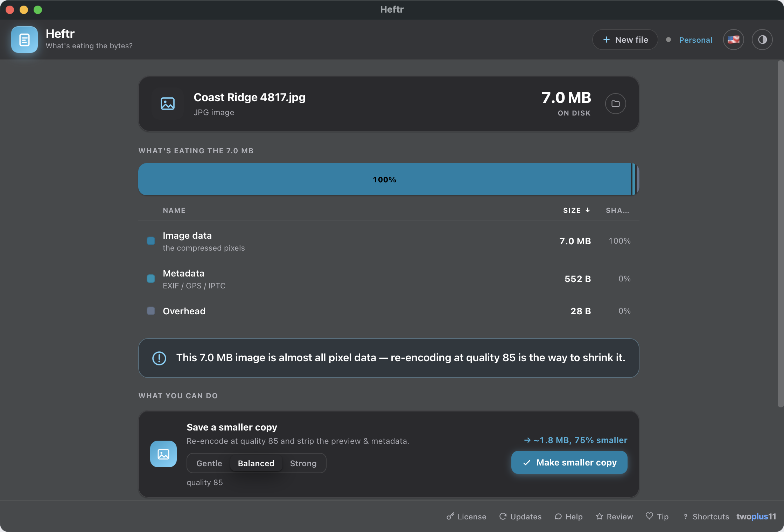This screenshot has height=532, width=784.
Task: Click the 7.0 MB on disk size
Action: tap(566, 98)
